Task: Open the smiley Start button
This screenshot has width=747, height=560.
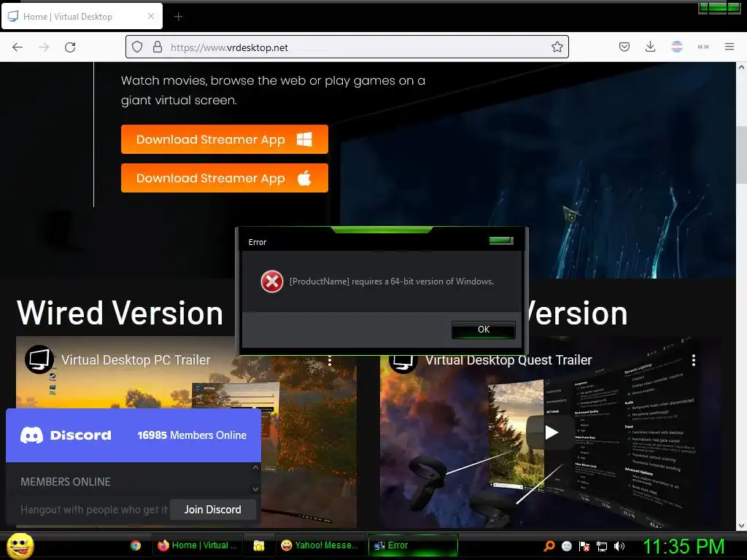Action: tap(20, 545)
